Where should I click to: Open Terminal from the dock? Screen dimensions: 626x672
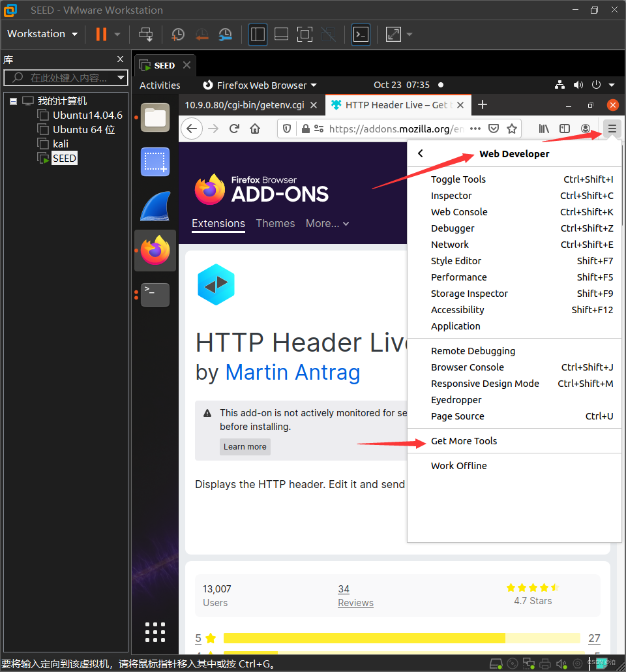coord(155,295)
